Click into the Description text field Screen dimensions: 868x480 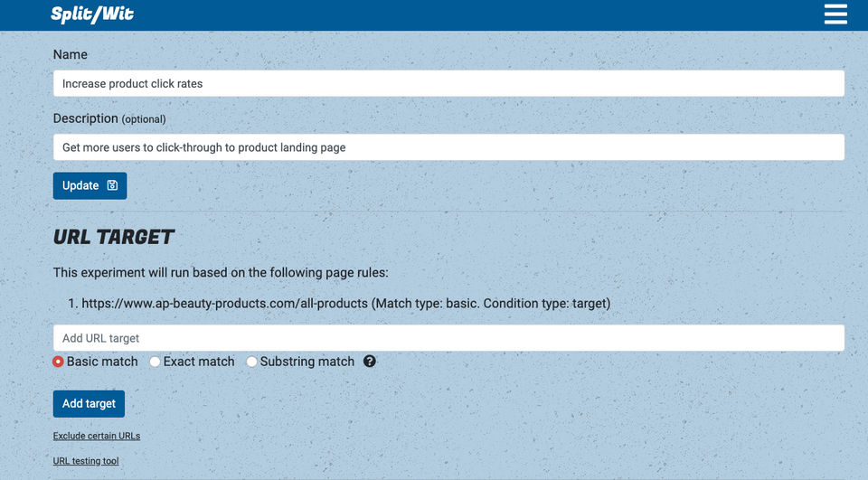click(x=448, y=147)
